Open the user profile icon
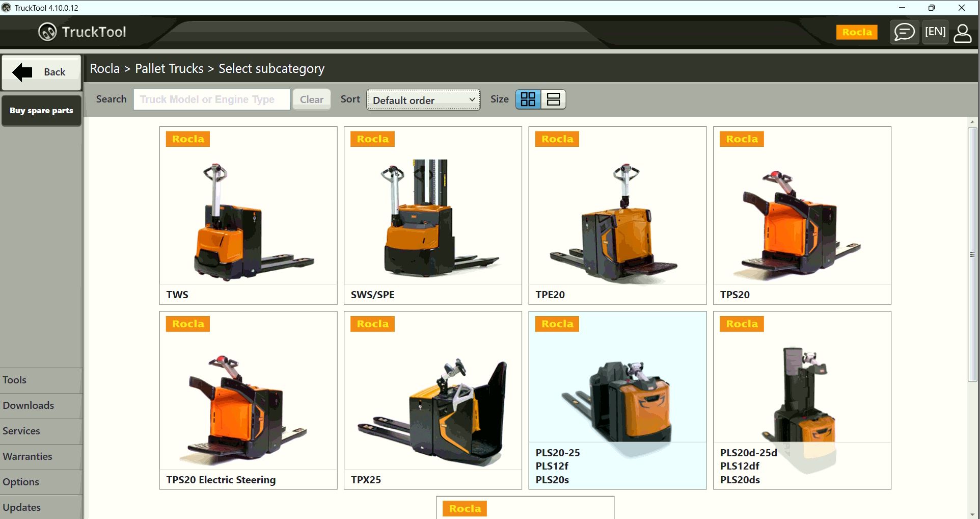Image resolution: width=980 pixels, height=519 pixels. tap(963, 32)
